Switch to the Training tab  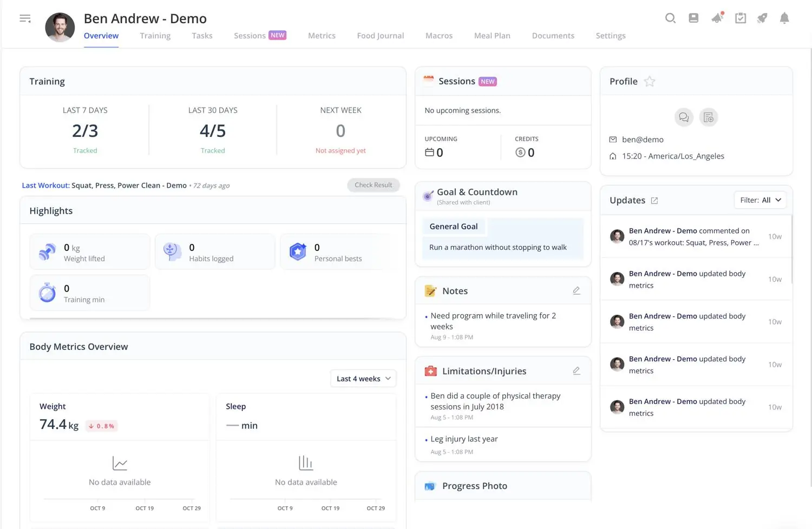tap(155, 36)
